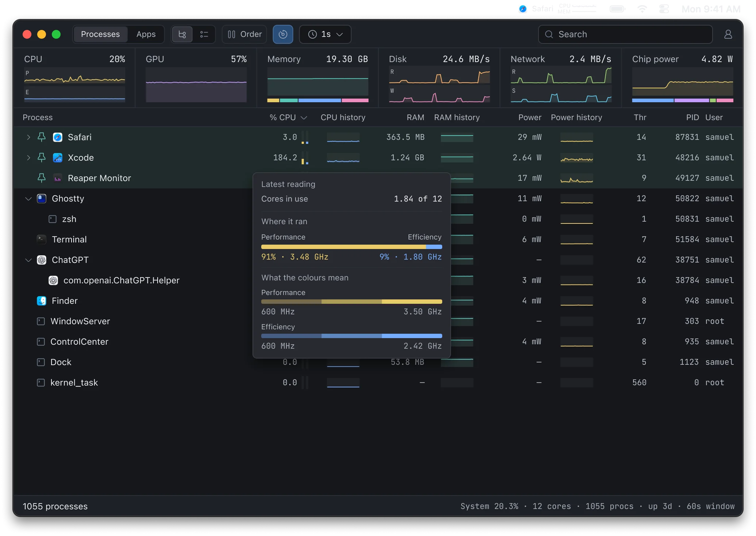Click the Xcode app icon
This screenshot has width=756, height=536.
(58, 158)
